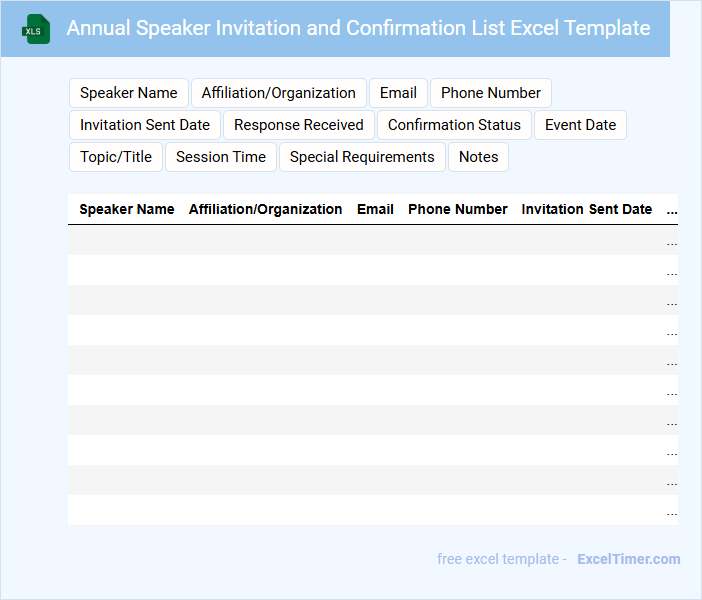Choose the Special Requirements tag
Image resolution: width=702 pixels, height=600 pixels.
362,157
